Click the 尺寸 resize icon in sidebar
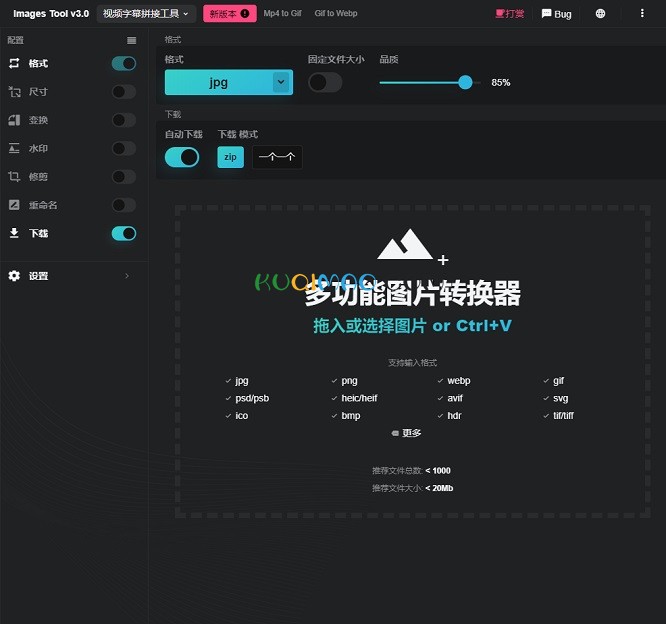The width and height of the screenshot is (666, 624). 14,92
